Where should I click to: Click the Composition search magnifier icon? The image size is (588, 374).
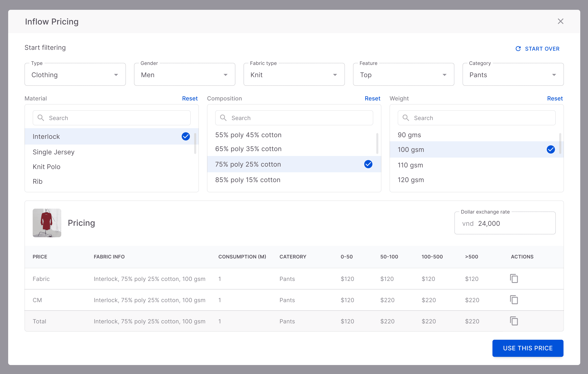[223, 118]
